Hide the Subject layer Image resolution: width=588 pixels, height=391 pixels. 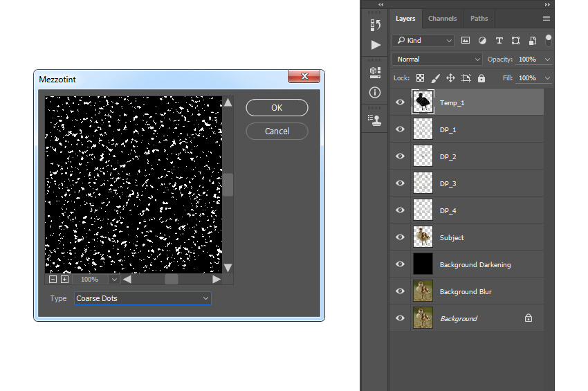pos(400,237)
